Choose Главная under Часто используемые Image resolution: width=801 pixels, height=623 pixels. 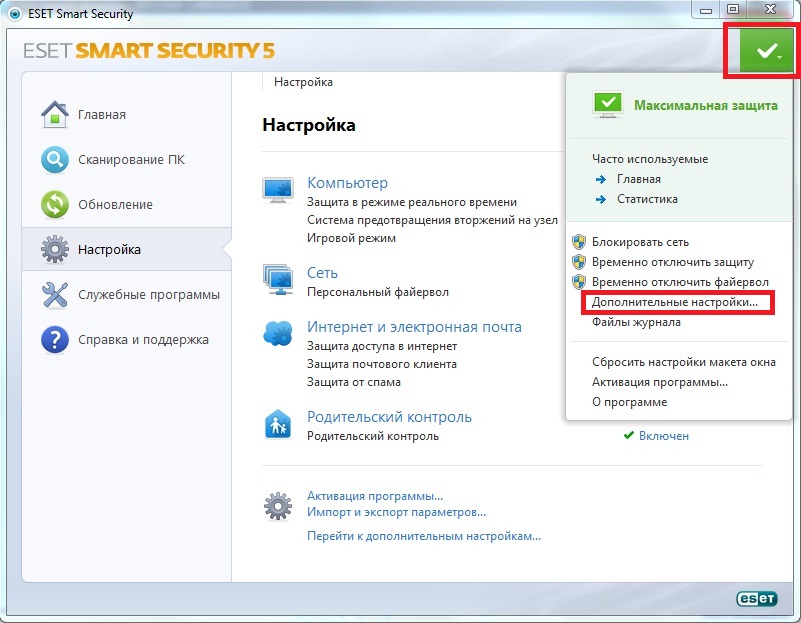click(639, 179)
